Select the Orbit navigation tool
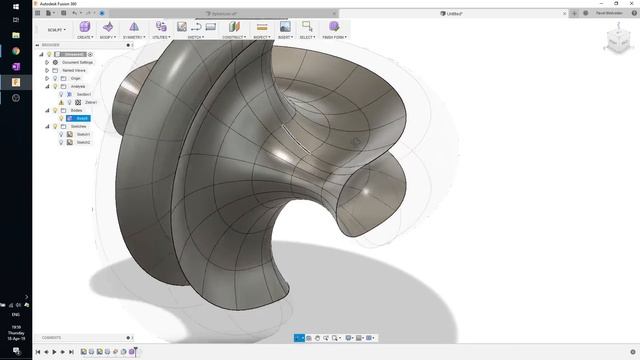The image size is (640, 360). point(298,338)
